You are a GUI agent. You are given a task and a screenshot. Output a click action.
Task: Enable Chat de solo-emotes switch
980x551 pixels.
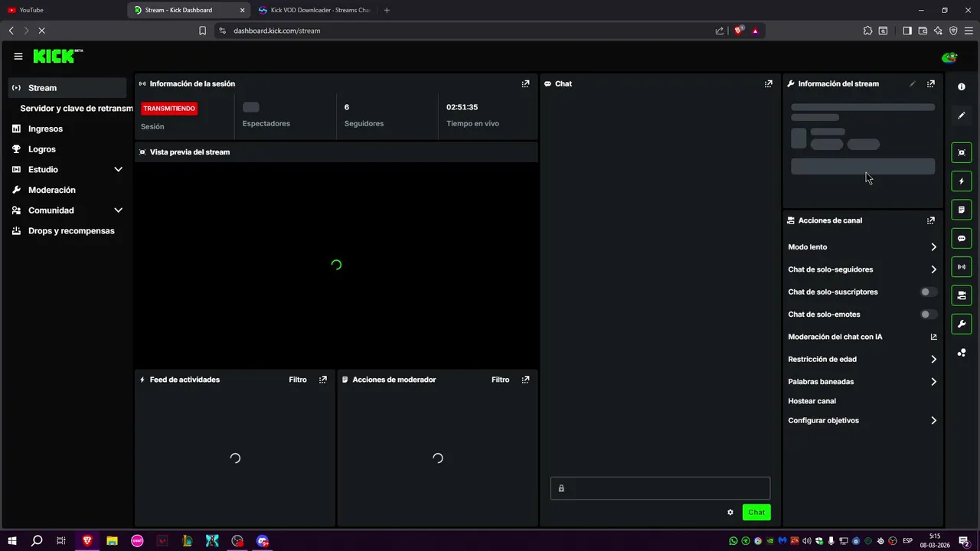click(x=928, y=315)
